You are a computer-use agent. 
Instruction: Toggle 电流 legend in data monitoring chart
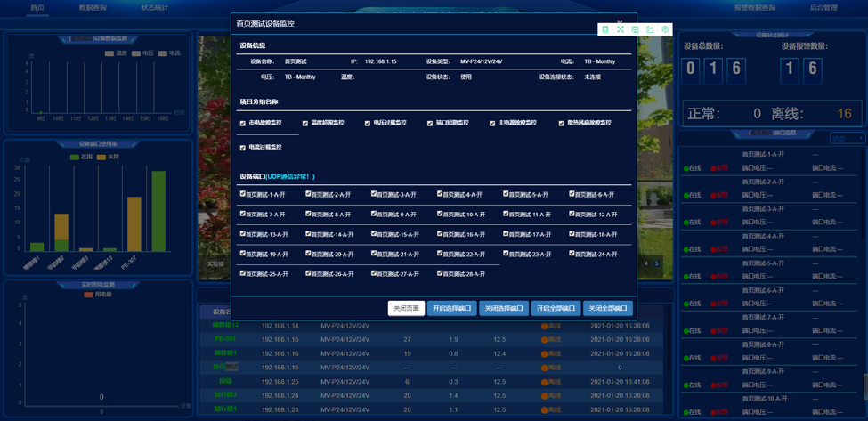(x=169, y=53)
